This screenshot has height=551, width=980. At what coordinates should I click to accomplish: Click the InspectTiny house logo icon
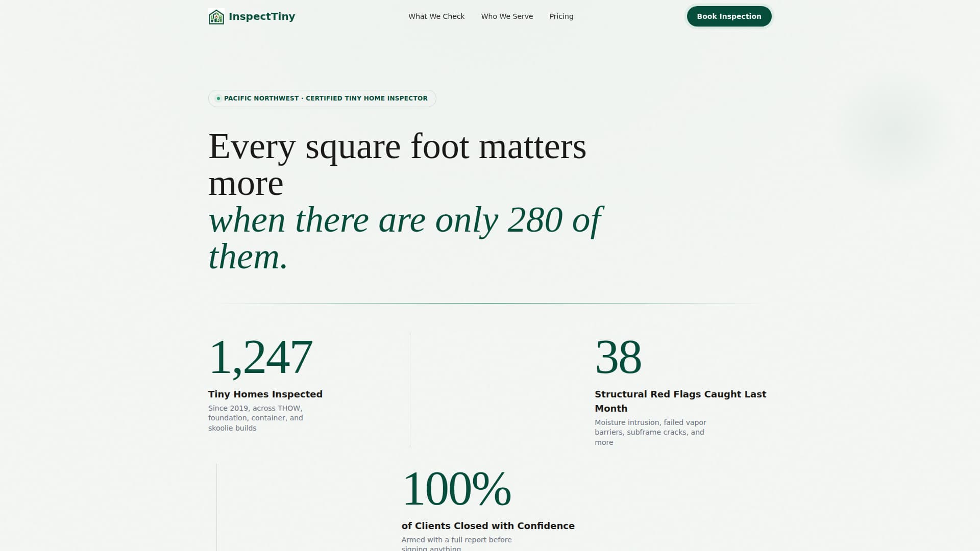pos(217,16)
